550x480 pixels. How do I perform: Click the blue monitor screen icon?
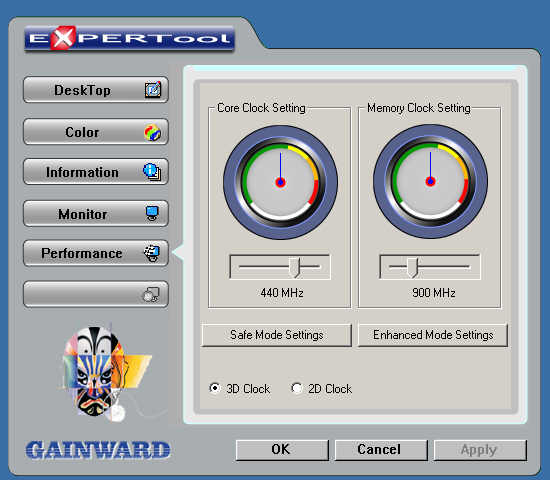(152, 213)
